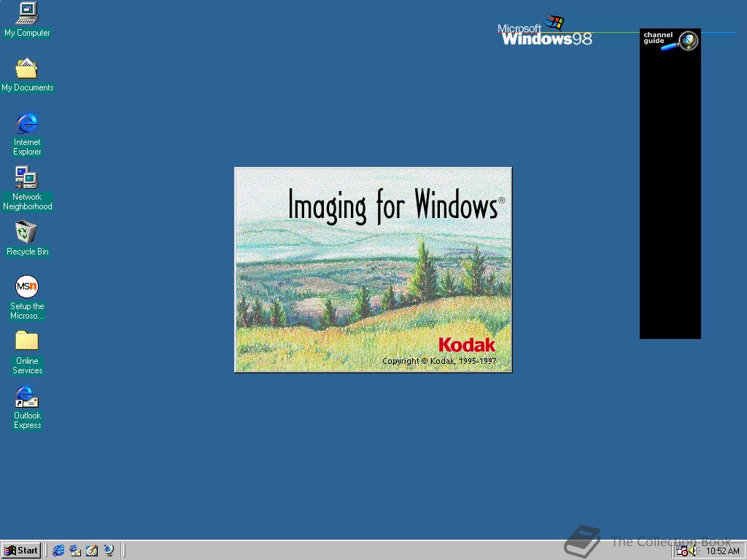Click the 'Internet Explorer' desktop label text
Image resolution: width=747 pixels, height=560 pixels.
point(27,147)
